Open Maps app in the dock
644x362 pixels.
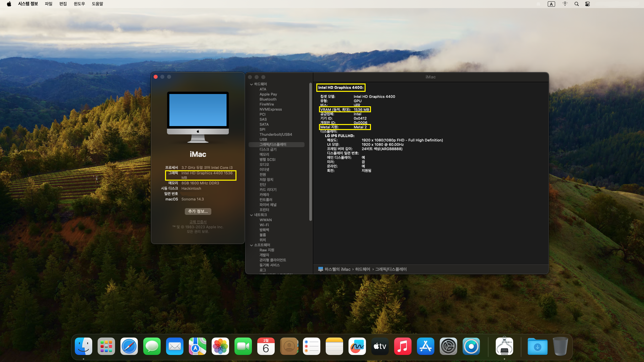pos(198,346)
